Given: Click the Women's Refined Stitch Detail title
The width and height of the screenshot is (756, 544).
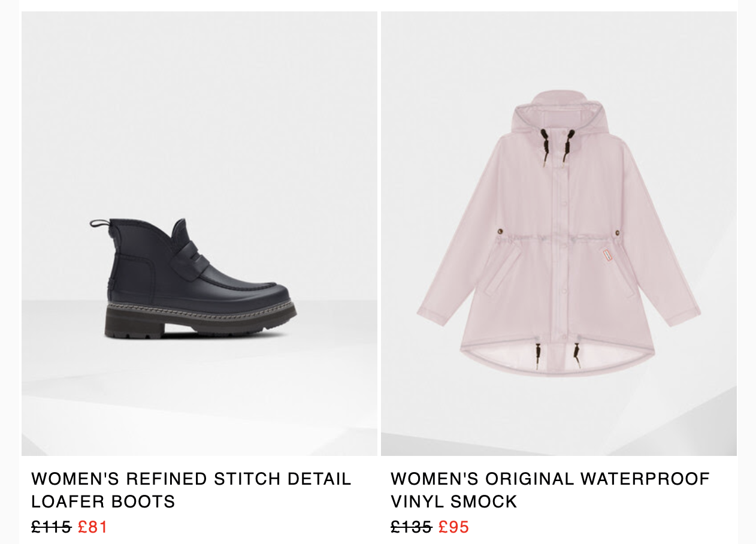Looking at the screenshot, I should coord(191,489).
